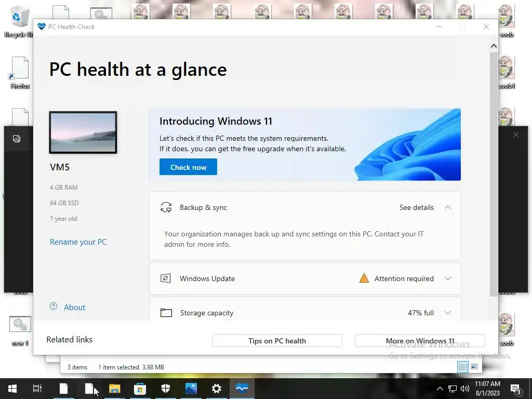
Task: Click the '64 GB SSD' text
Action: [64, 203]
